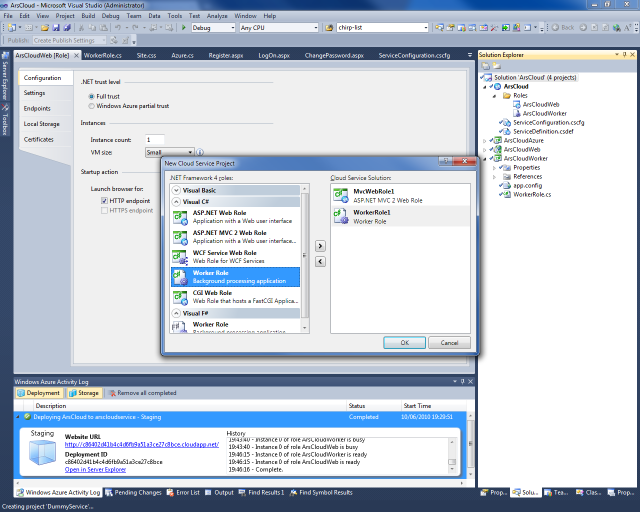Open the Server Explorer side tab

click(5, 76)
